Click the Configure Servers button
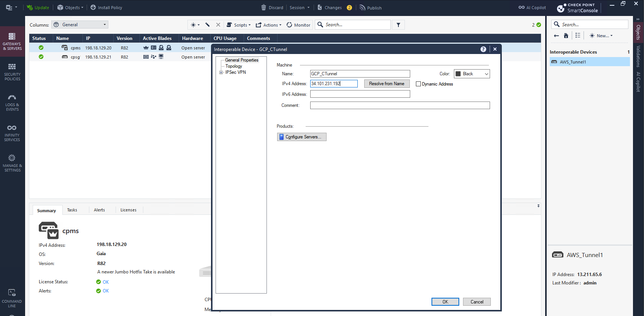The image size is (644, 316). point(301,137)
